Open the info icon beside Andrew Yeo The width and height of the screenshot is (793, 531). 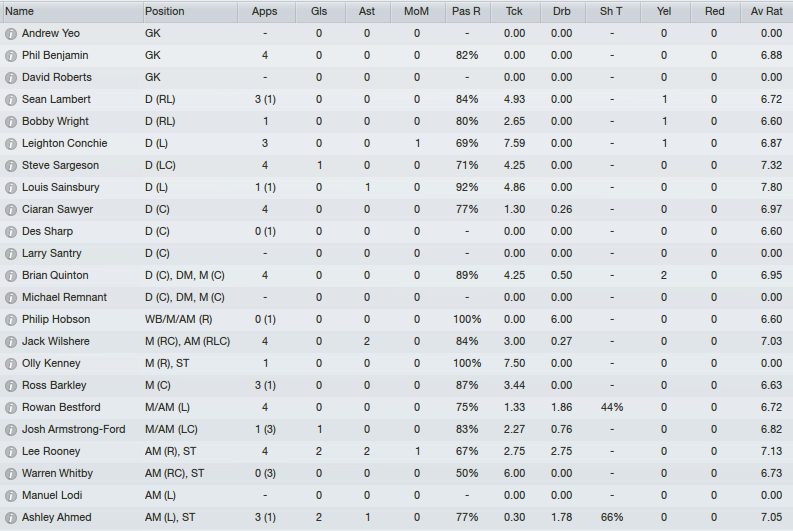click(x=11, y=34)
